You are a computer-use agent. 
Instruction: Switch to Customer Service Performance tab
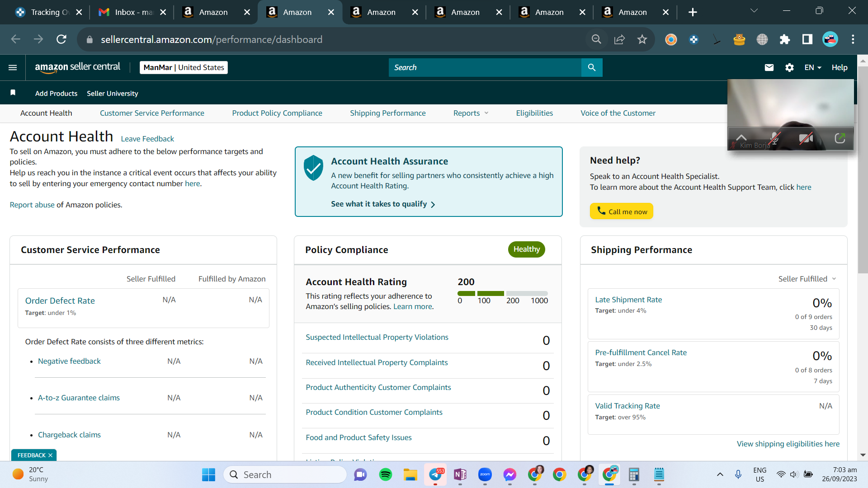pos(152,113)
